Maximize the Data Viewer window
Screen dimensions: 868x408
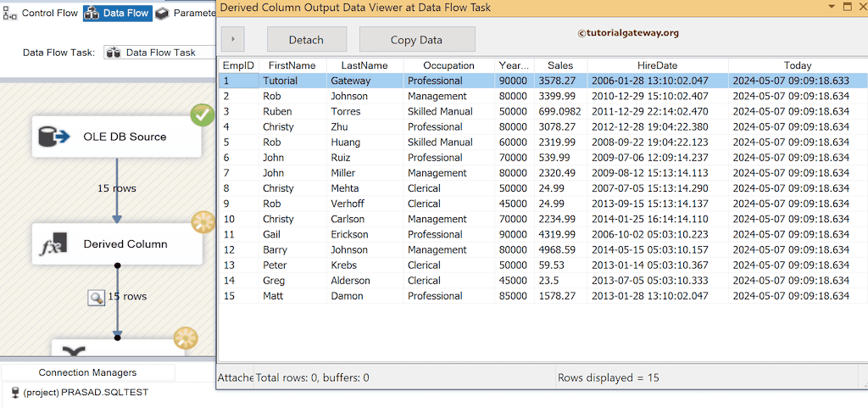(x=847, y=7)
